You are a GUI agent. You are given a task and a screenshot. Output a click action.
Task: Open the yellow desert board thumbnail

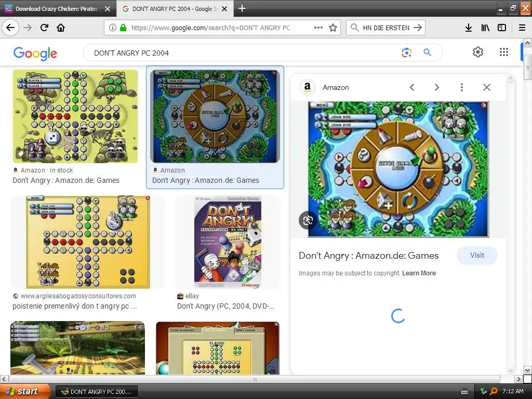click(75, 116)
